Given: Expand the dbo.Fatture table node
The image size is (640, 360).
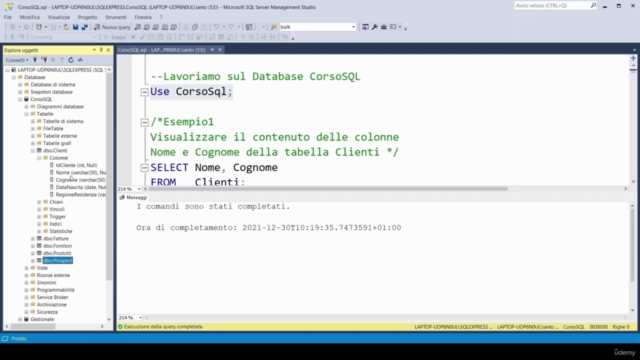Looking at the screenshot, I should (33, 239).
